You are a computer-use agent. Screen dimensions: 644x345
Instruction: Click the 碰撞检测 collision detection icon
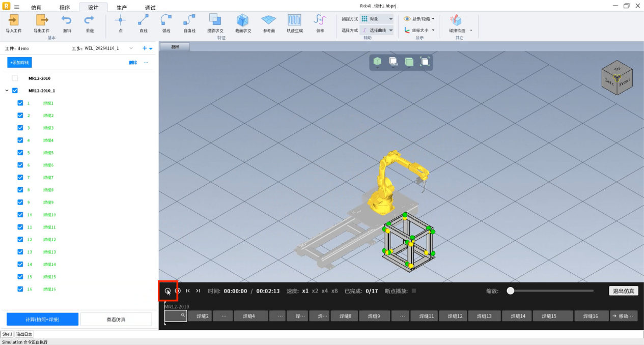pyautogui.click(x=456, y=20)
